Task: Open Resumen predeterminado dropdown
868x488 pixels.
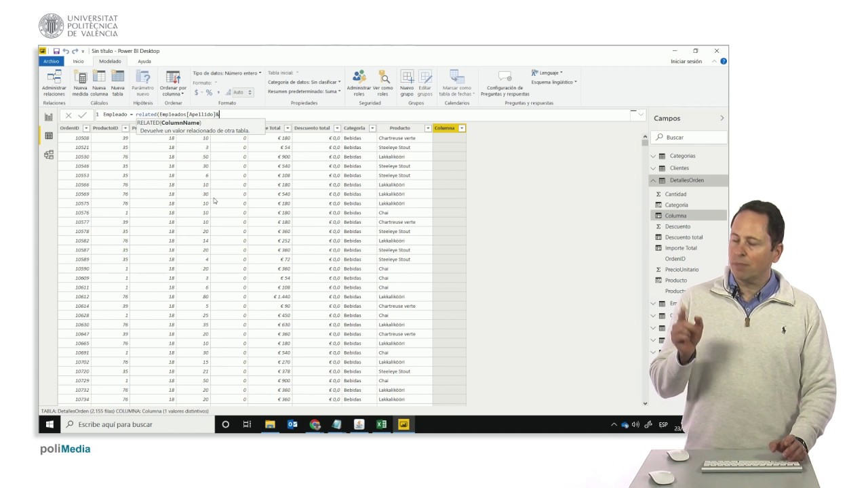Action: point(304,91)
